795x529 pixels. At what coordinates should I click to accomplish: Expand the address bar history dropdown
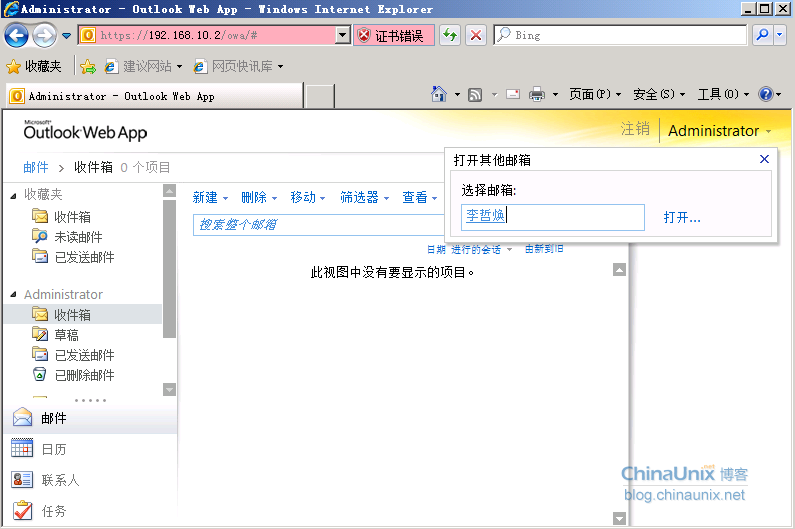(x=343, y=35)
